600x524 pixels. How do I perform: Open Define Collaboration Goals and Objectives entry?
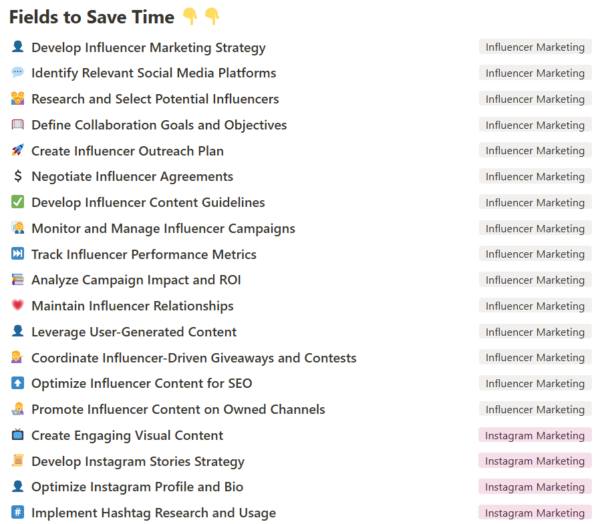click(159, 125)
